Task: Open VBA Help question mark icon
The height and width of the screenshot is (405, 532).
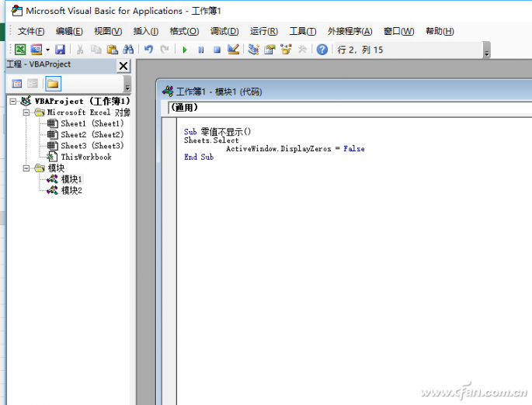Action: (x=322, y=50)
